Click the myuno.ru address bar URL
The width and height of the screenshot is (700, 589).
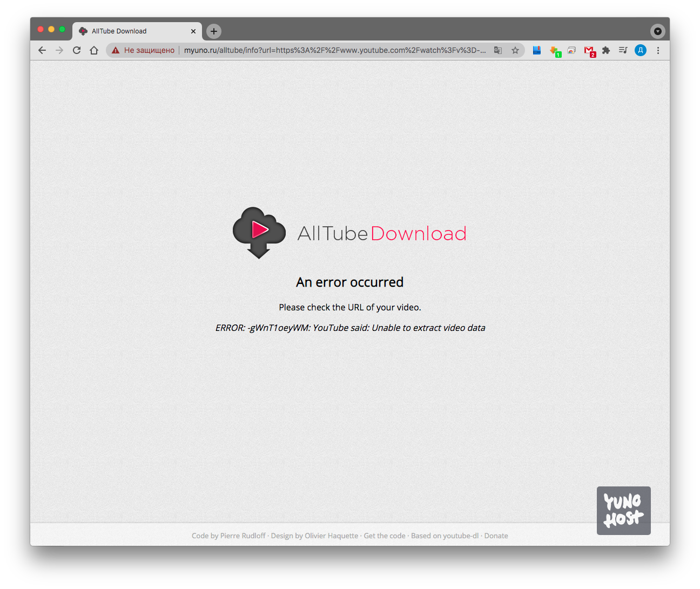pyautogui.click(x=335, y=50)
